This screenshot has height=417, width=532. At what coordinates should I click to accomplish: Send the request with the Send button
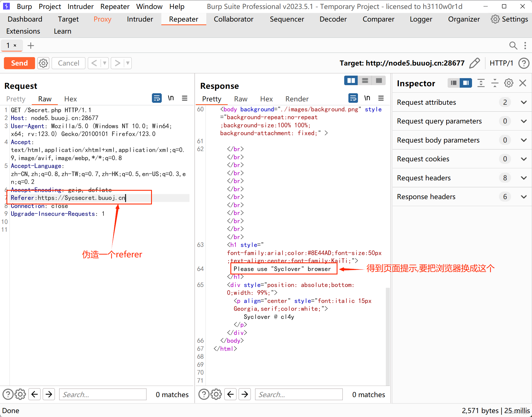tap(19, 63)
